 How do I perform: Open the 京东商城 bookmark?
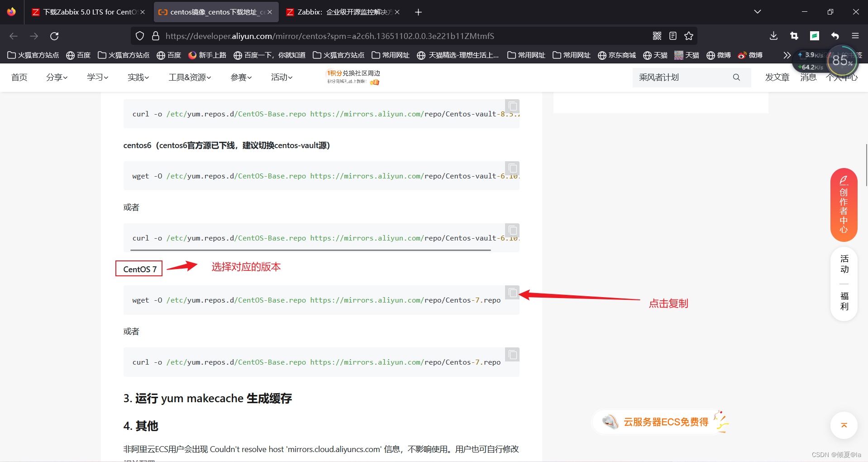point(617,55)
